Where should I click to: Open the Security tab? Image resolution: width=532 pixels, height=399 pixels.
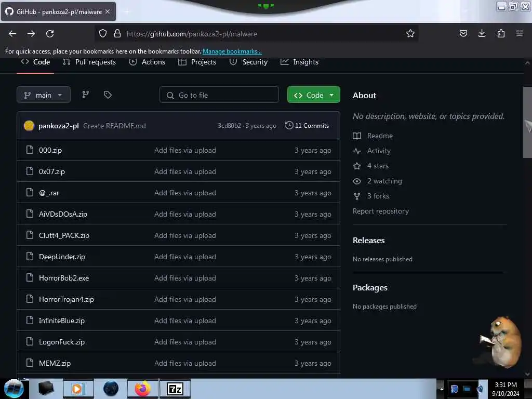(x=248, y=62)
